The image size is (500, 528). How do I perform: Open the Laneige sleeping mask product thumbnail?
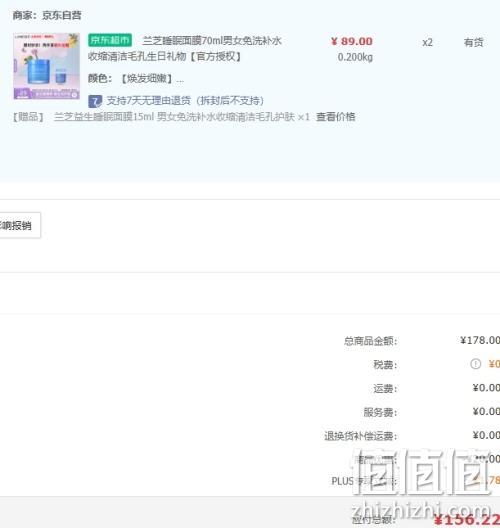click(x=47, y=66)
